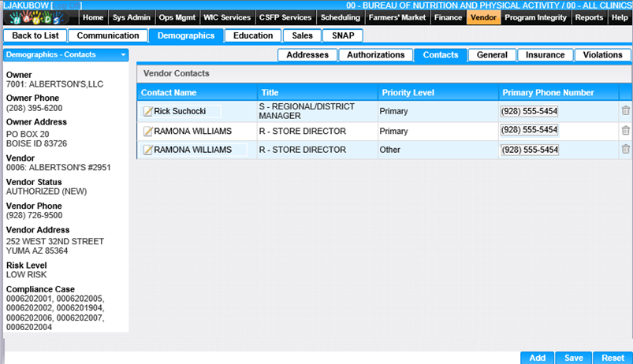
Task: Click the owner 7001: ALBERTSON'S,LLC text
Action: point(54,84)
